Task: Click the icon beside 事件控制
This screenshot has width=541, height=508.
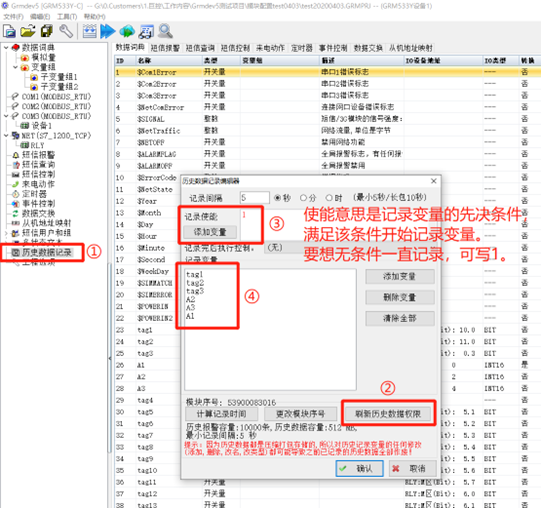Action: 16,204
